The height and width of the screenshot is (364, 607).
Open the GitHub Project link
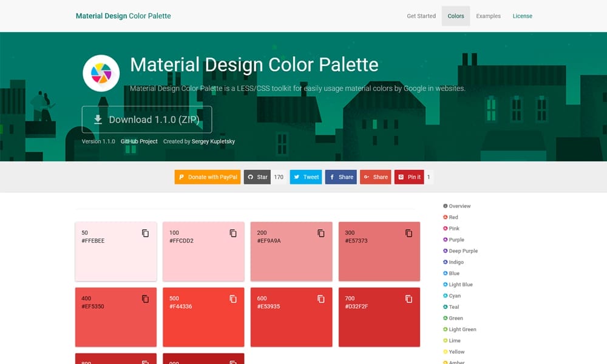tap(138, 141)
